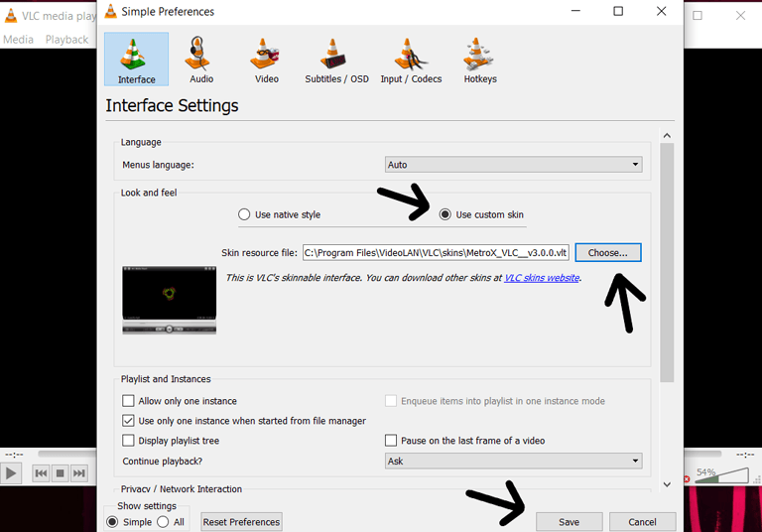762x532 pixels.
Task: Click the Reset Preferences button
Action: (x=241, y=522)
